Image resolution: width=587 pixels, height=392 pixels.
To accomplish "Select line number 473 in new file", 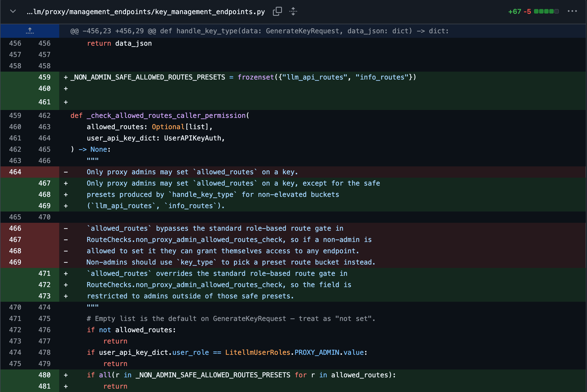I will click(45, 296).
